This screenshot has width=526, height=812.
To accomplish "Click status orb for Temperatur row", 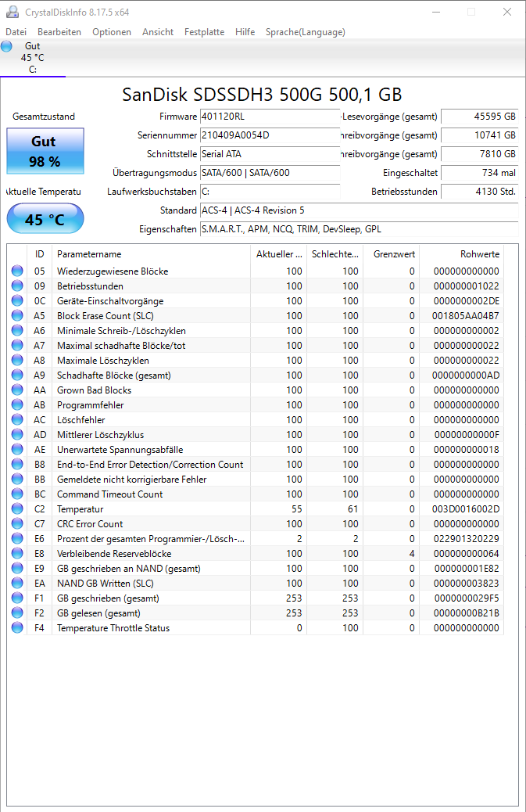I will click(17, 509).
